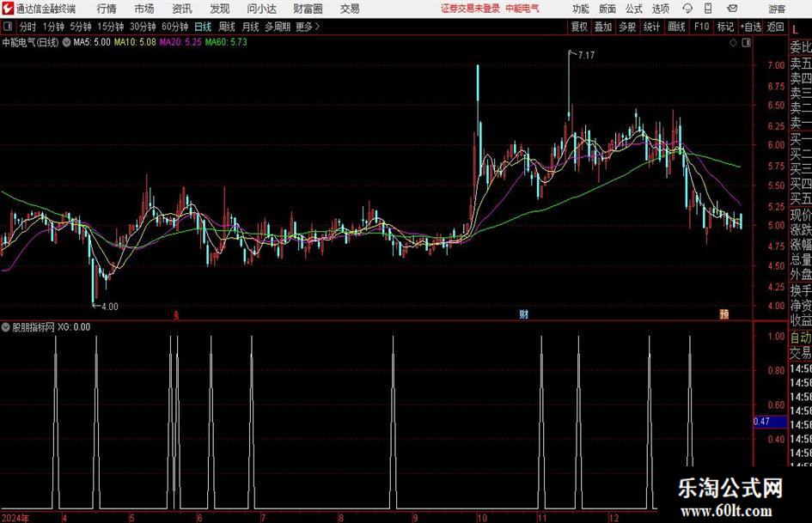The width and height of the screenshot is (812, 523).
Task: Click the 委比 row in right panel
Action: (801, 47)
